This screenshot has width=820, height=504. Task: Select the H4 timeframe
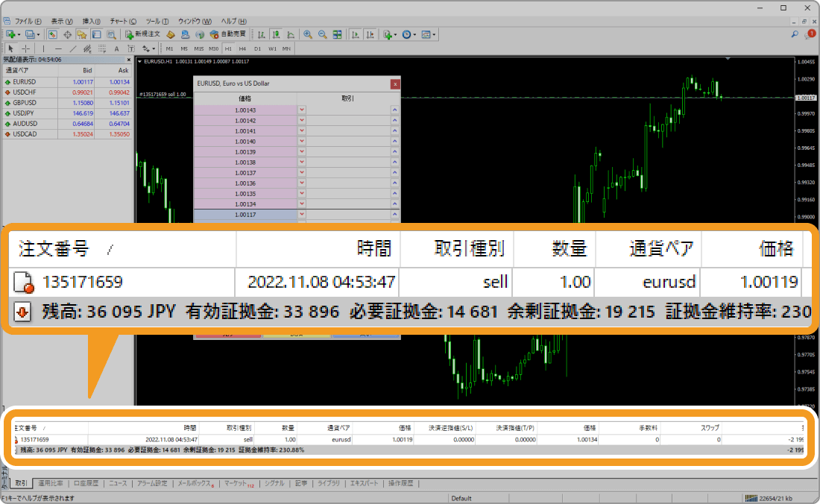click(243, 48)
